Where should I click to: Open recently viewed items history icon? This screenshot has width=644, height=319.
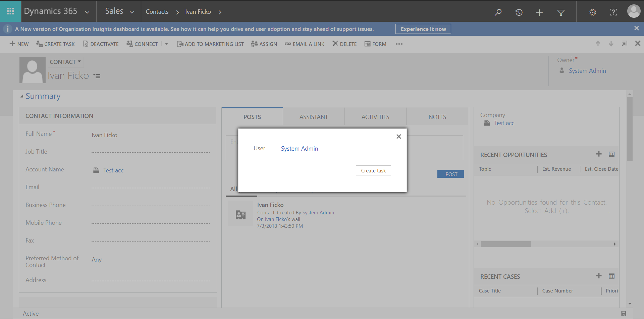point(519,12)
